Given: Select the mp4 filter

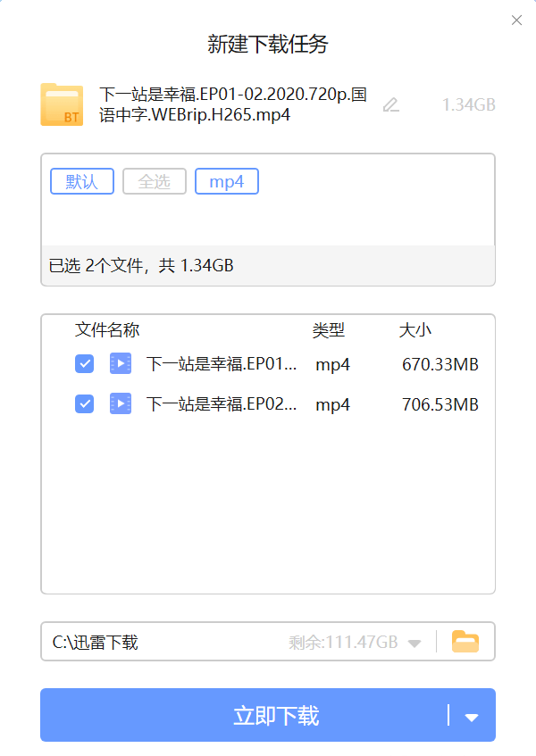Looking at the screenshot, I should [227, 181].
